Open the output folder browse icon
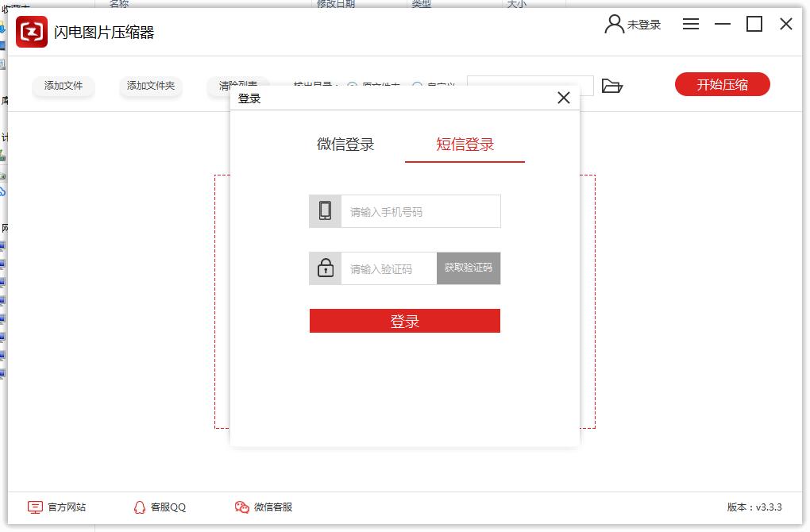This screenshot has width=810, height=532. click(x=611, y=86)
